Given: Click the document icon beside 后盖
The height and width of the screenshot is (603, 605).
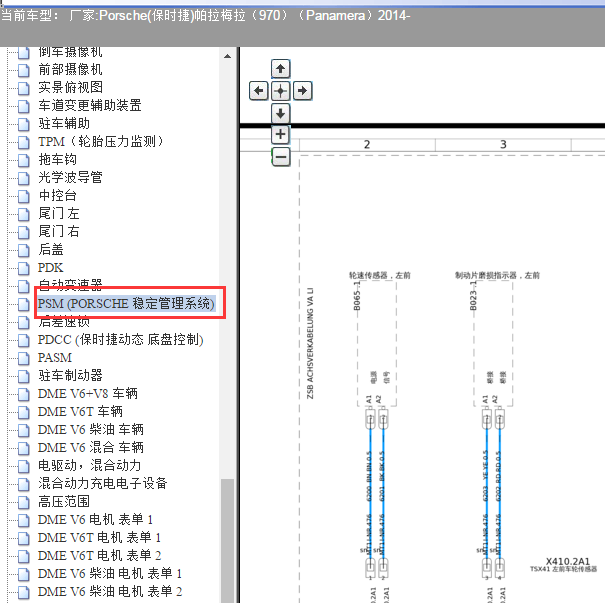Looking at the screenshot, I should pos(24,250).
